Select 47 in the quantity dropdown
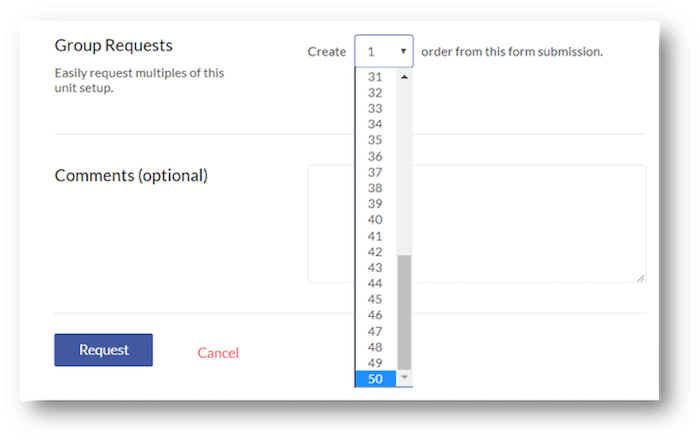 [x=375, y=332]
